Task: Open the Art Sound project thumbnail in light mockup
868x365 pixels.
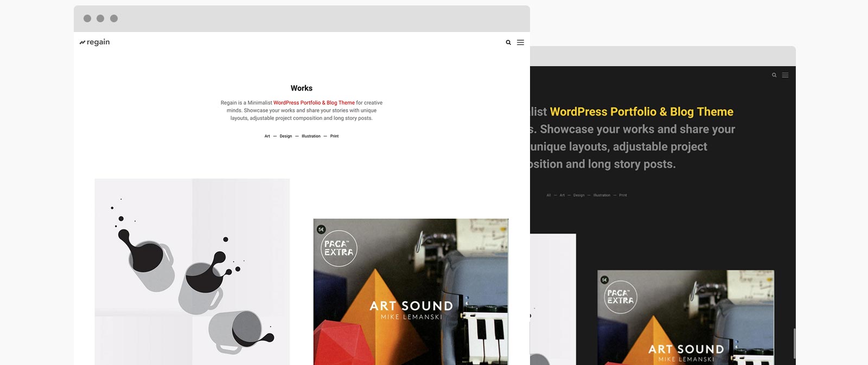Action: 411,292
